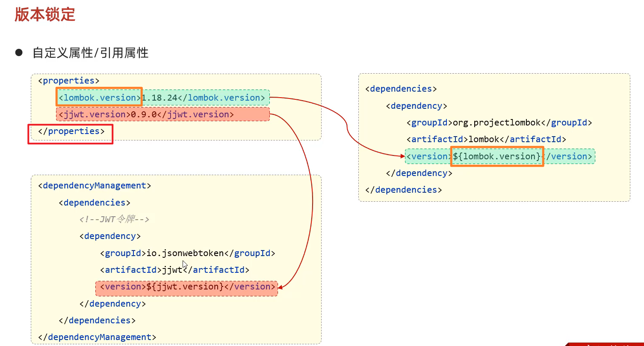The image size is (644, 346).
Task: Select the red-highlighted jjwt.version 0.9.0 line
Action: pyautogui.click(x=162, y=114)
